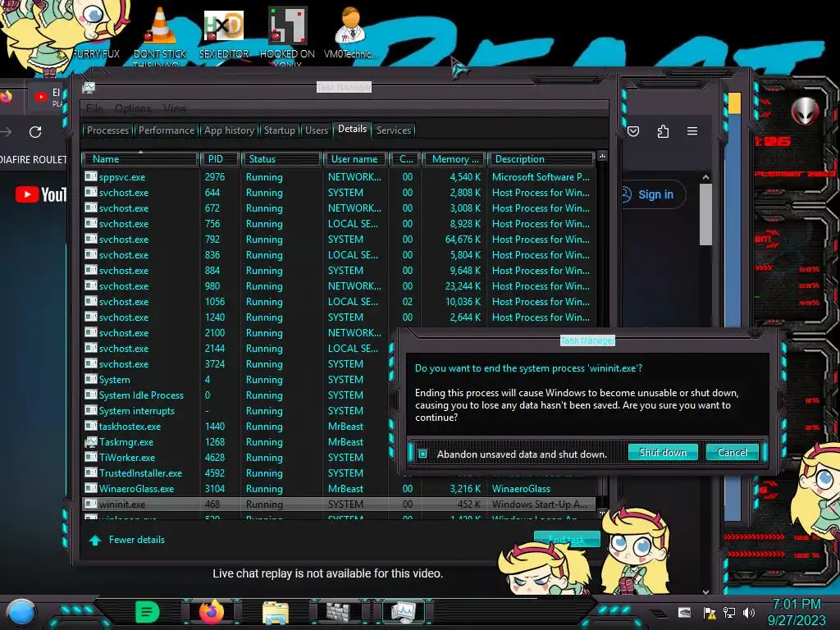
Task: Open the Options menu in Task Manager
Action: 133,108
